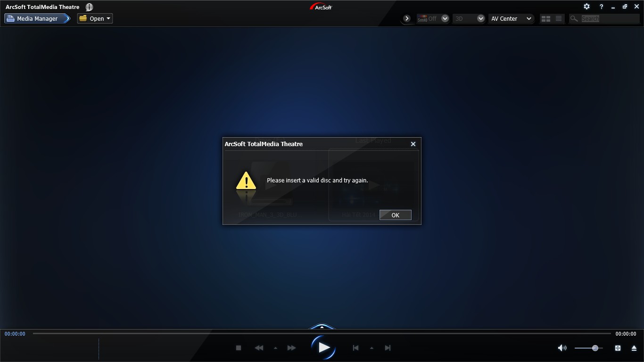The height and width of the screenshot is (362, 644).
Task: Go to previous chapter
Action: click(355, 348)
